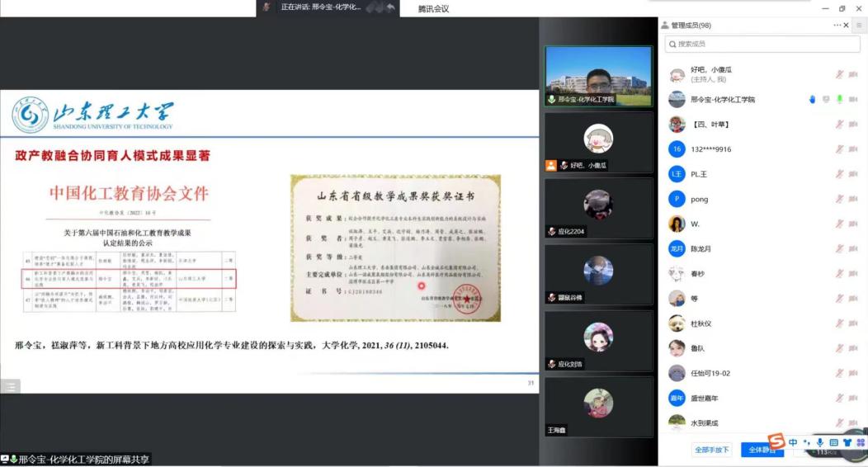Image resolution: width=868 pixels, height=467 pixels.
Task: Click the muted microphone icon for pong
Action: pyautogui.click(x=839, y=199)
